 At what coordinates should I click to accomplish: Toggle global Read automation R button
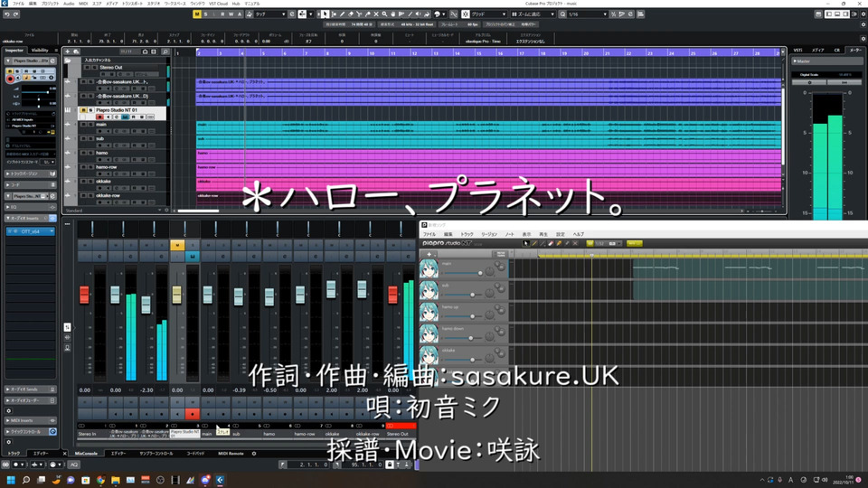[x=222, y=14]
